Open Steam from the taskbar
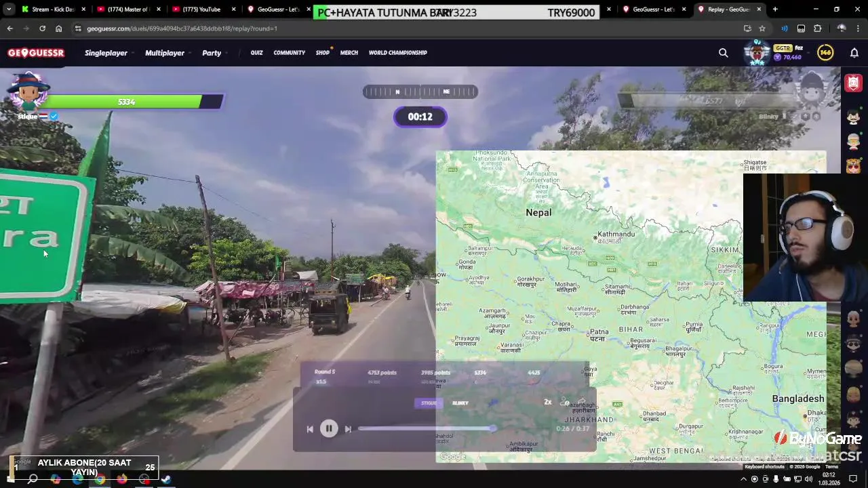Viewport: 868px width, 488px height. click(x=166, y=479)
